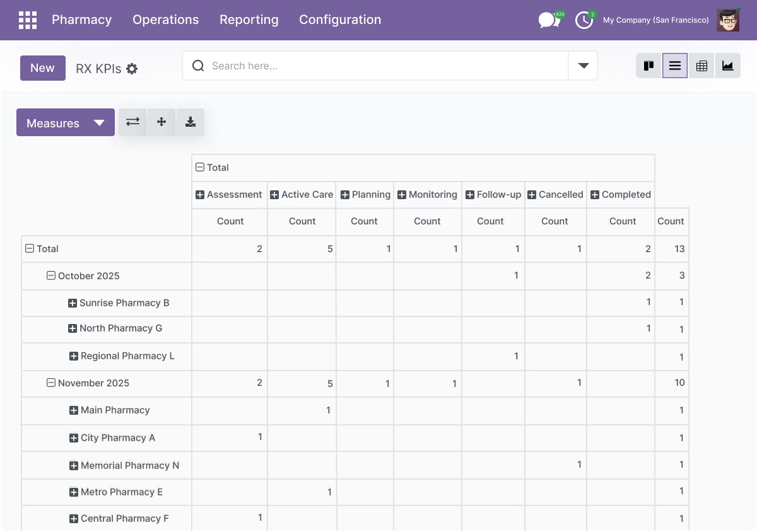Viewport: 757px width, 532px height.
Task: Open the Reporting menu
Action: pyautogui.click(x=249, y=20)
